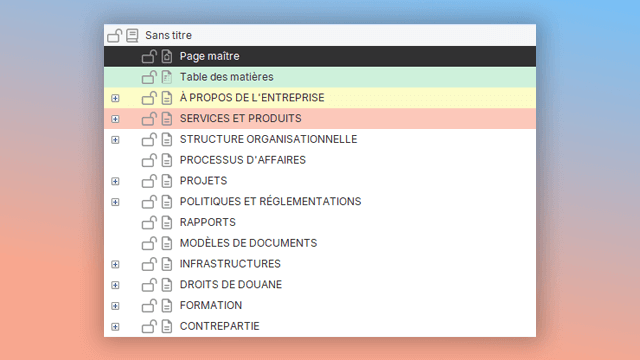Screen dimensions: 640x360
Task: Select the STRUCTURE ORGANISATIONNELLE label
Action: coord(268,140)
